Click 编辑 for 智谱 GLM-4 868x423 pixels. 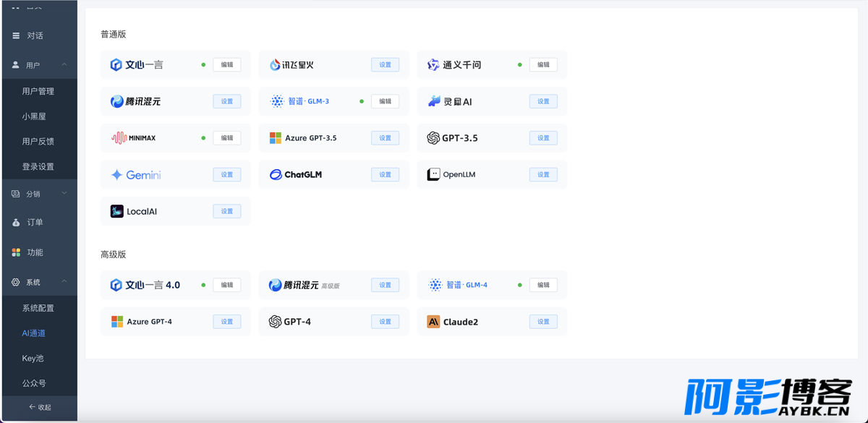click(543, 286)
